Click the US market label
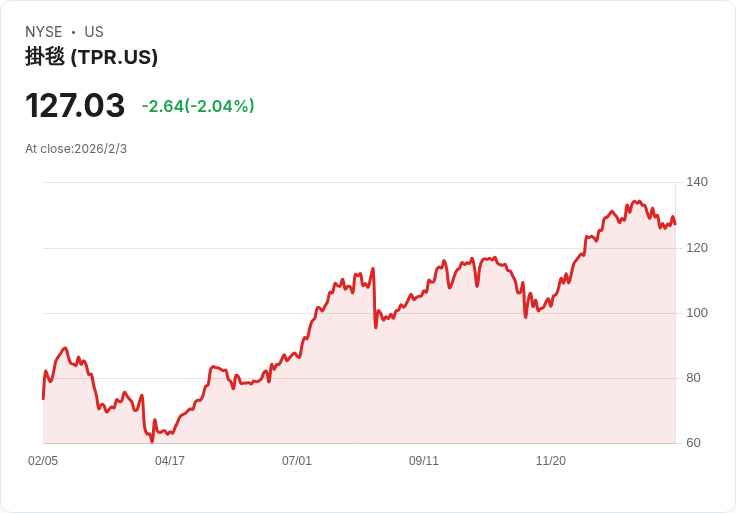 pyautogui.click(x=94, y=32)
